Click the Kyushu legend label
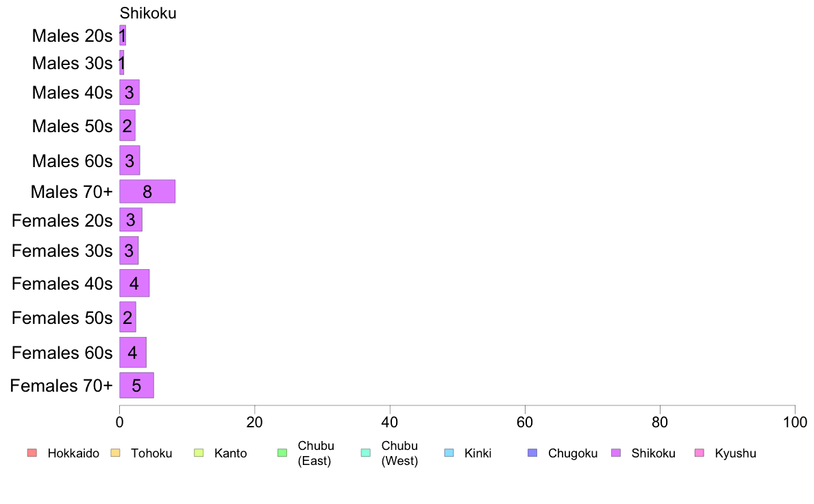 tap(735, 453)
